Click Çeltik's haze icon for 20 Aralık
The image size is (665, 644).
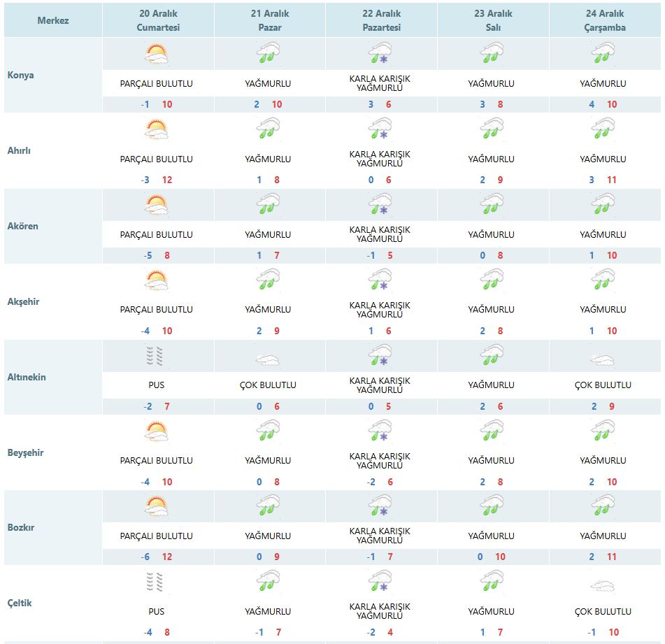pos(157,582)
